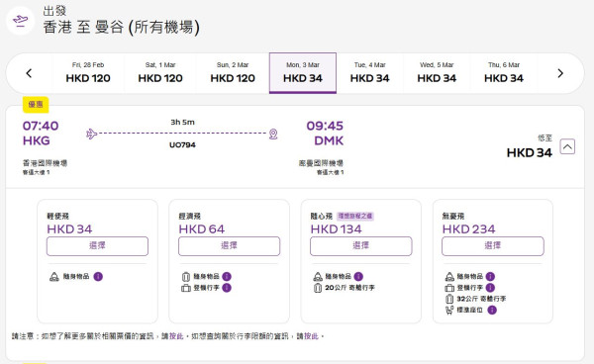Open 隨身物品 info icon in 經濟飛 card
The height and width of the screenshot is (364, 594).
tap(227, 277)
